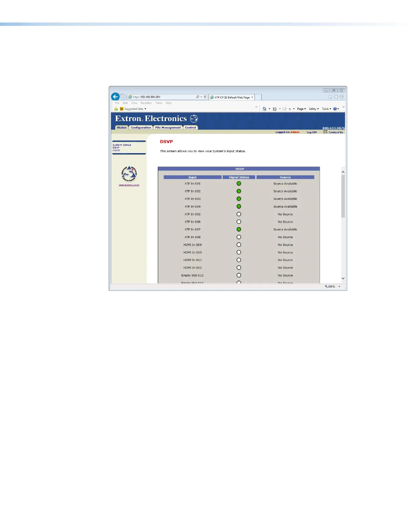Open the Edit menu
Image resolution: width=411 pixels, height=532 pixels.
tap(125, 103)
